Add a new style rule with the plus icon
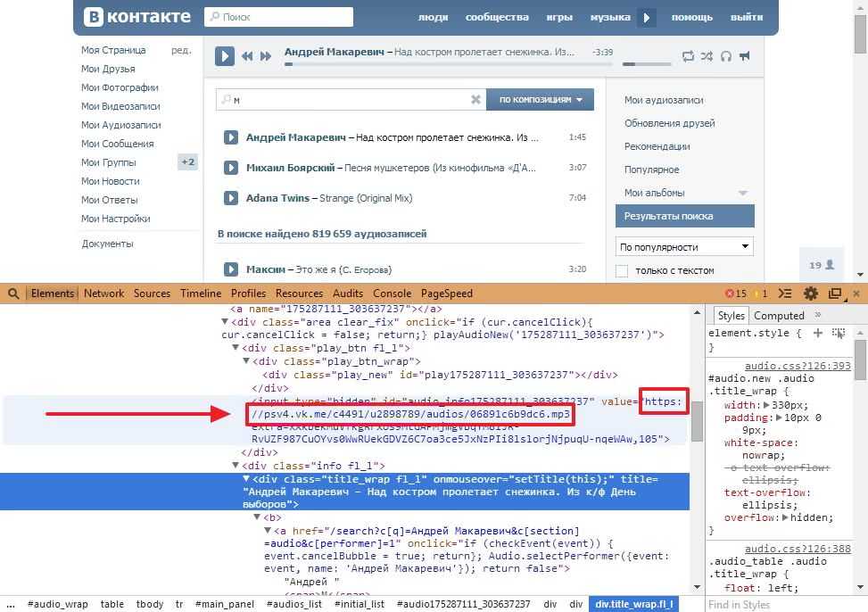The image size is (868, 612). 818,333
